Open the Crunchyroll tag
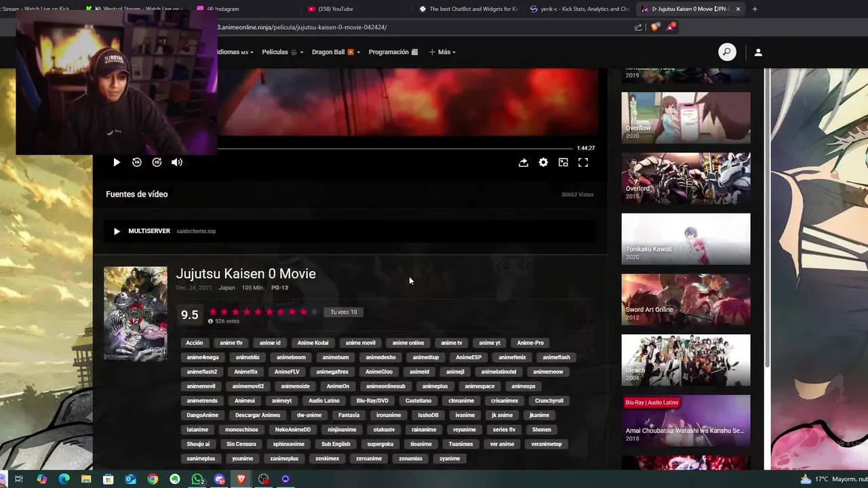Screen dimensions: 868x488 click(x=549, y=401)
